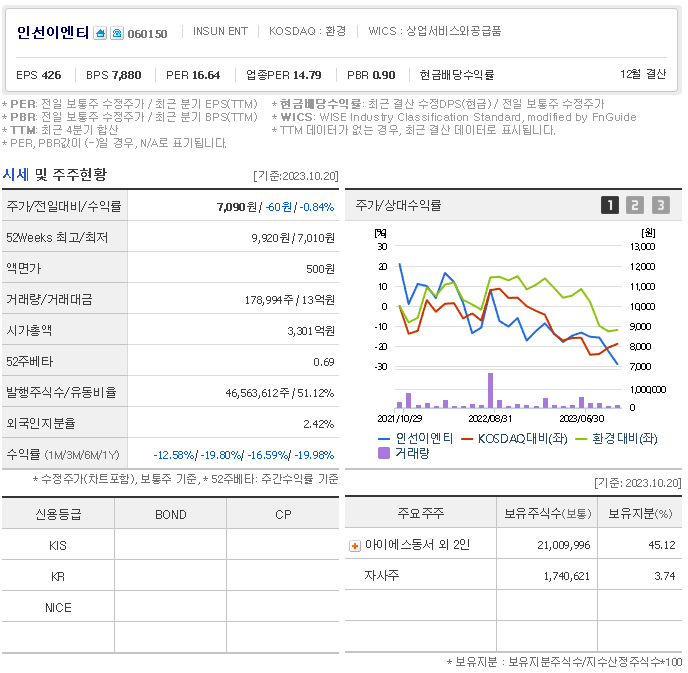
Task: Switch to chart tab 1
Action: coord(610,205)
